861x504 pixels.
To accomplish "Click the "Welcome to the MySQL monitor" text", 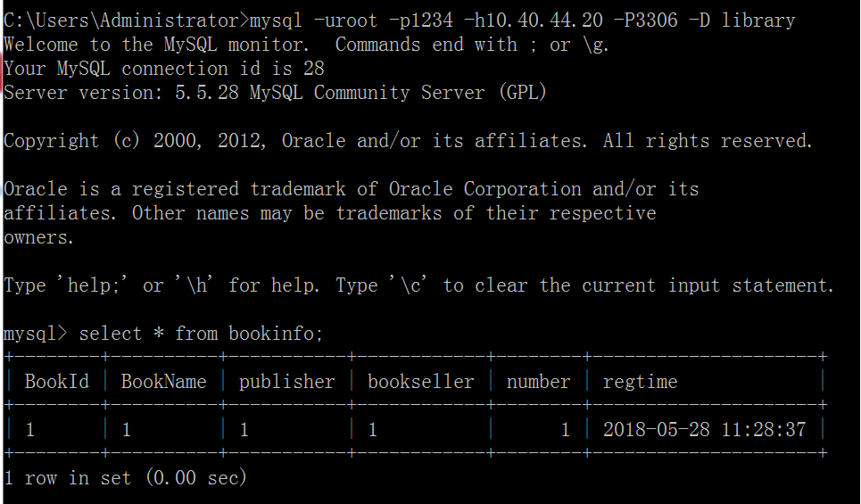I will [156, 44].
